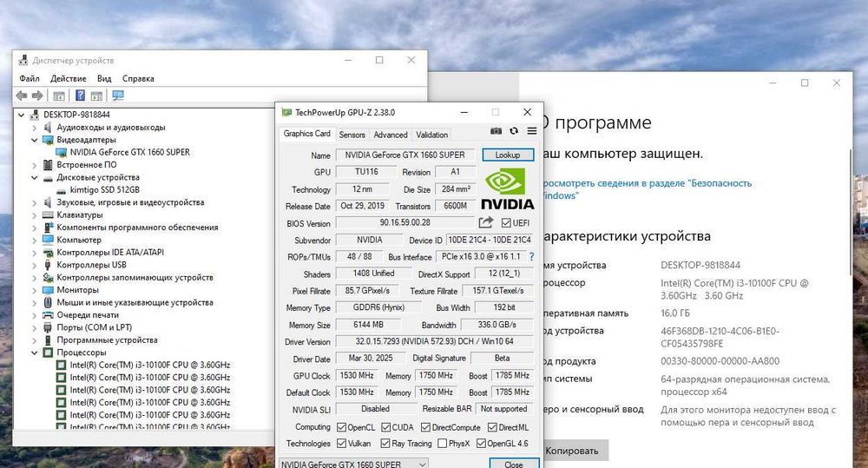Image resolution: width=868 pixels, height=468 pixels.
Task: Click the back arrow in Device Manager toolbar
Action: click(22, 96)
